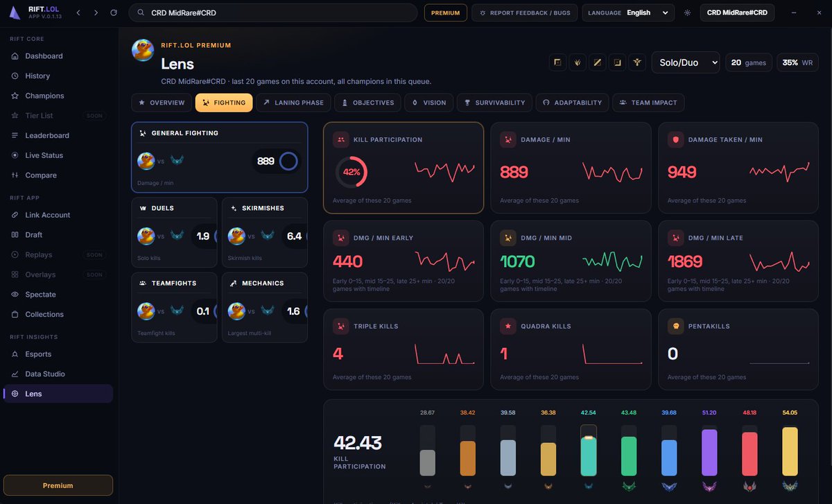Click the RIFT.LOL logo
This screenshot has width=832, height=504.
click(x=35, y=12)
